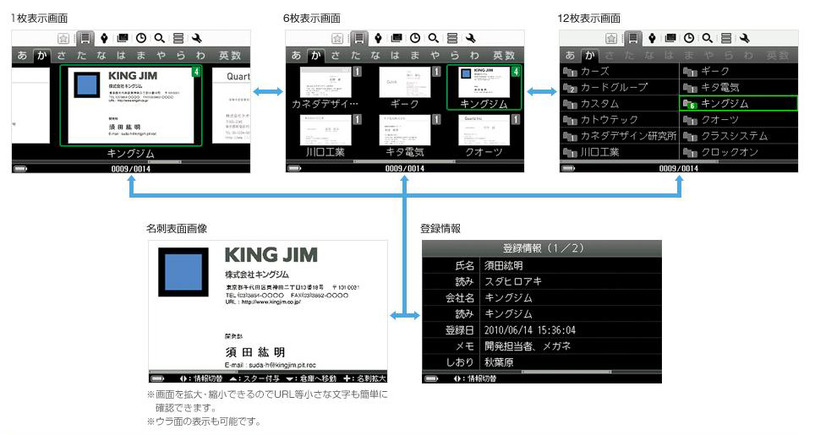Click the partially visible Quartz card in 1枚表示画面
This screenshot has height=435, width=826.
(231, 105)
